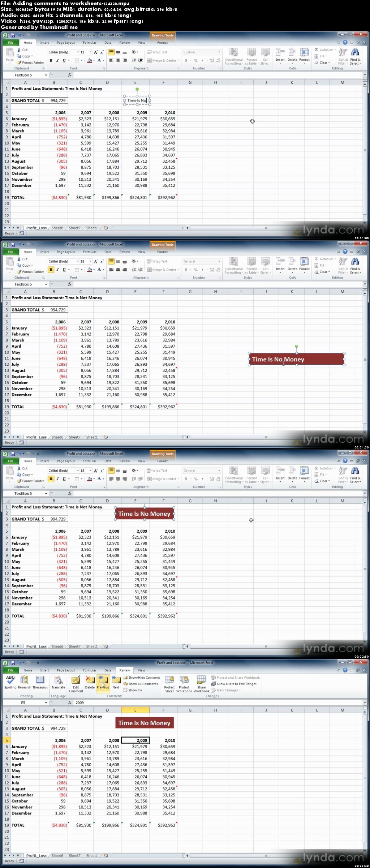Open the Find & Select dropdown in the second frame
370x868 pixels.
point(355,266)
